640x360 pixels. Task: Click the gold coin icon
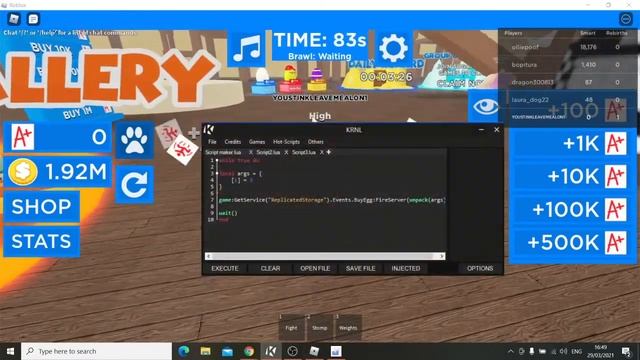23,172
